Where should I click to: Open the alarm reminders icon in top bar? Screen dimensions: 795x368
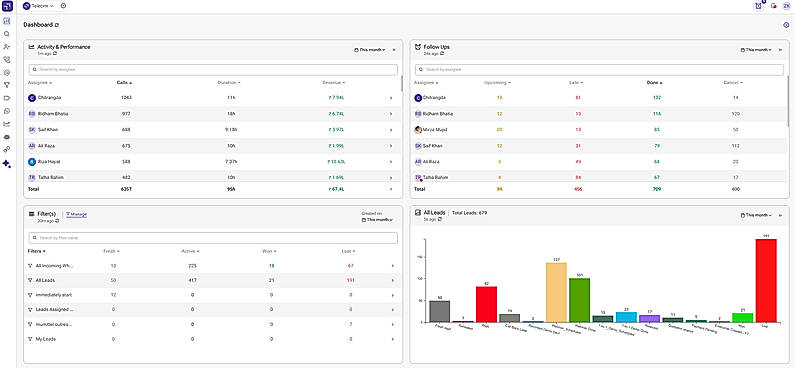click(758, 6)
